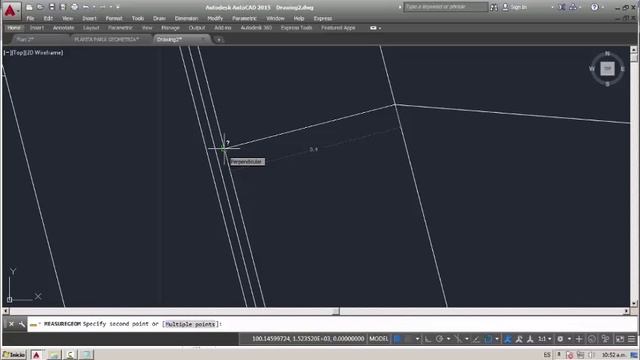
Task: Click the keyword search input field
Action: point(445,7)
